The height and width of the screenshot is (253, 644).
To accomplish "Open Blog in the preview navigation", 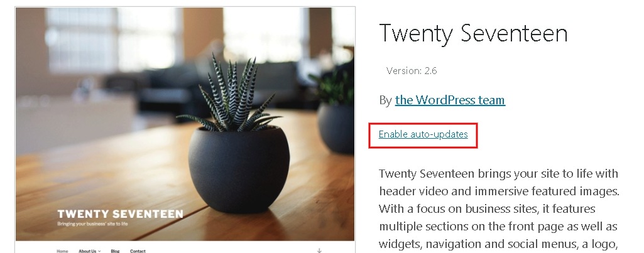I will [x=115, y=251].
